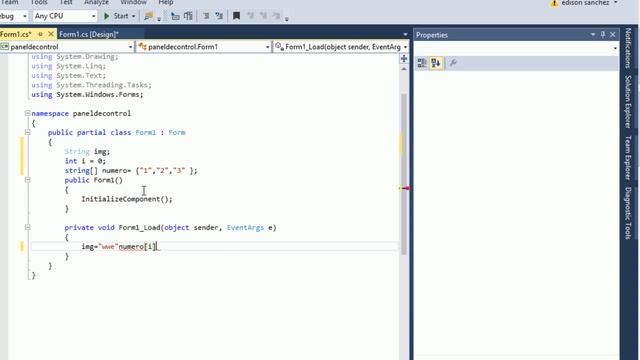
Task: Toggle auto-hide pin on Properties panel
Action: [x=603, y=35]
